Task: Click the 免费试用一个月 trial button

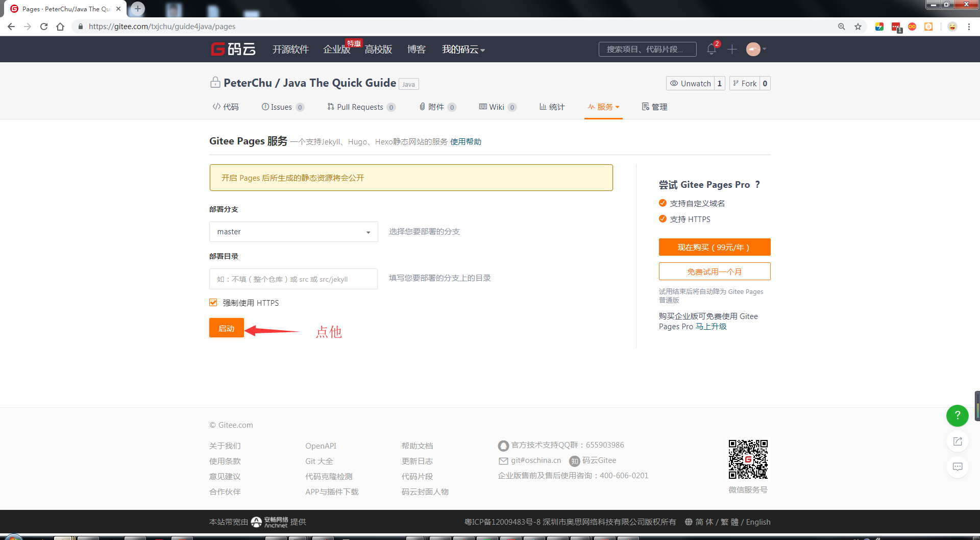Action: [x=714, y=271]
